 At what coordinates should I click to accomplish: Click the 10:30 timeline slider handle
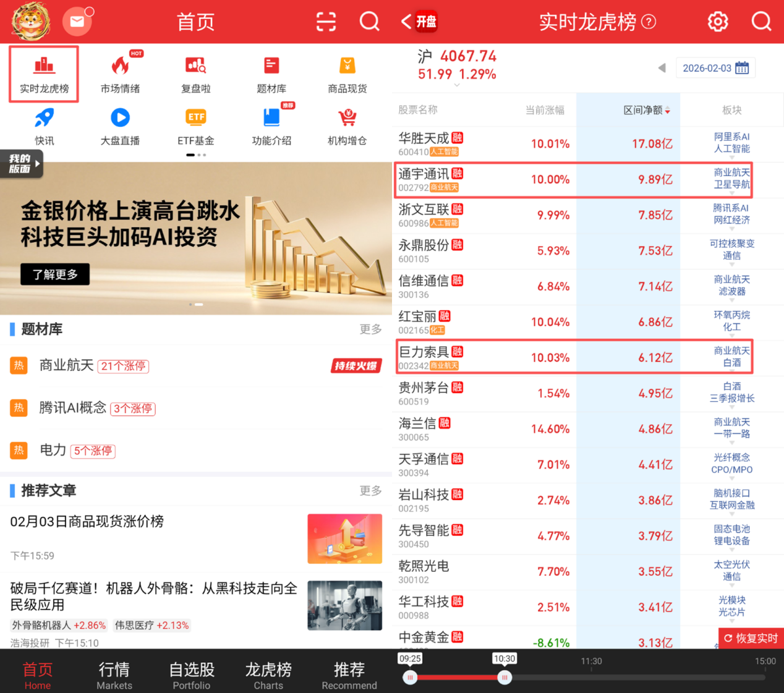[505, 678]
